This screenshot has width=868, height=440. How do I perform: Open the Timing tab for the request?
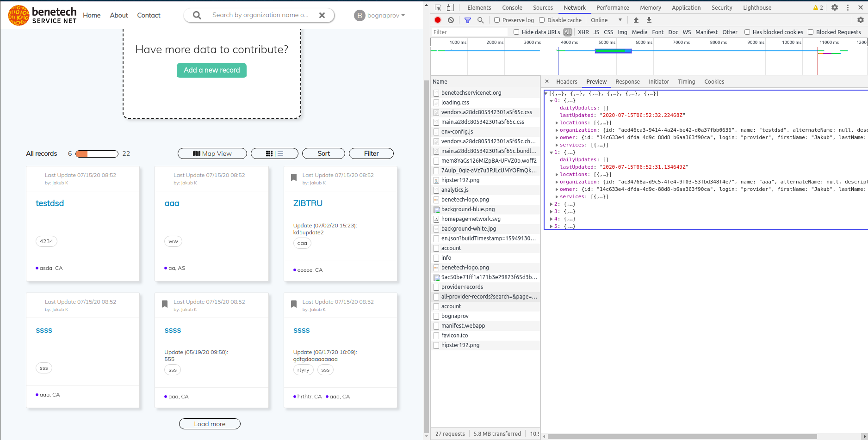coord(686,81)
